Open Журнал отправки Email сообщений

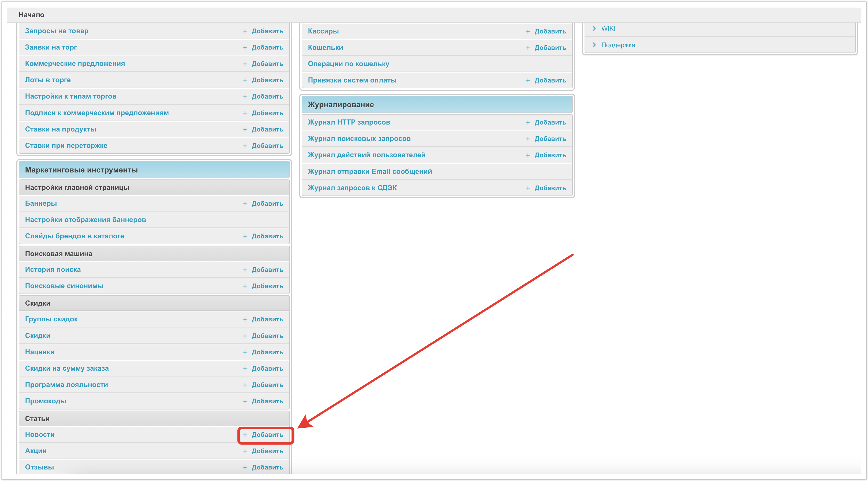click(x=370, y=171)
